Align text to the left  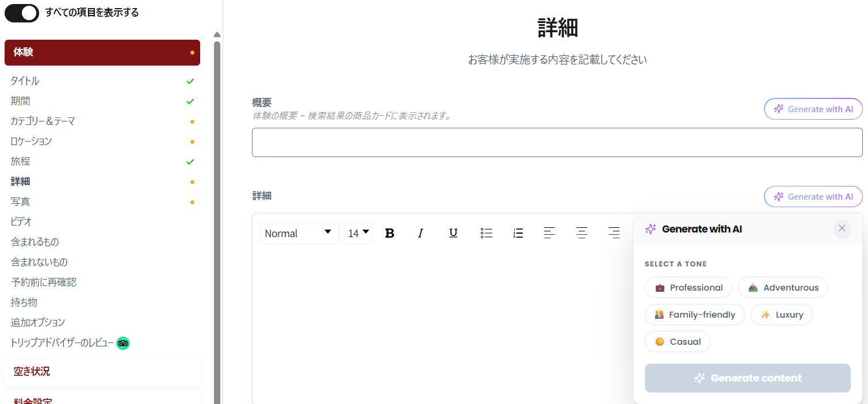tap(549, 233)
